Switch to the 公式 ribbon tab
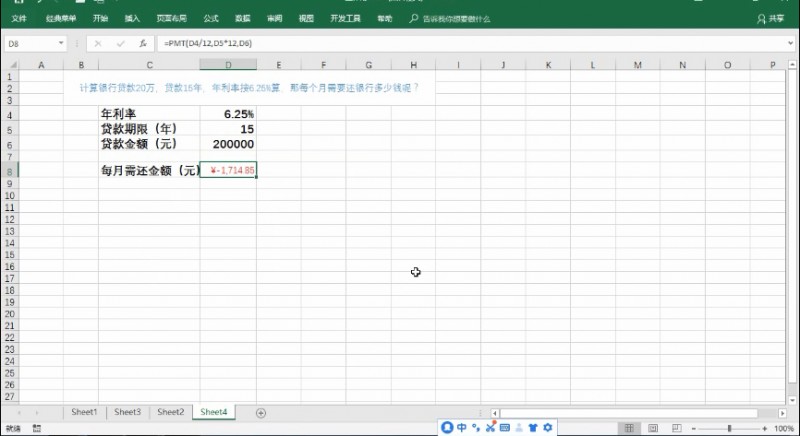Image resolution: width=800 pixels, height=436 pixels. (x=211, y=18)
